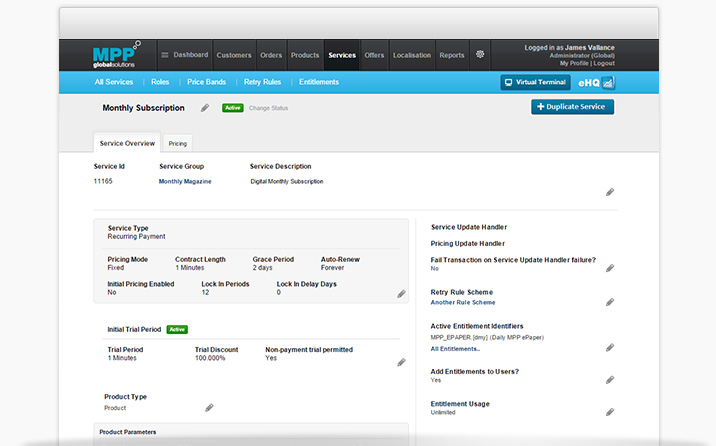Screen dimensions: 716x446
Task: Edit the Service Description section with its pencil
Action: [610, 192]
